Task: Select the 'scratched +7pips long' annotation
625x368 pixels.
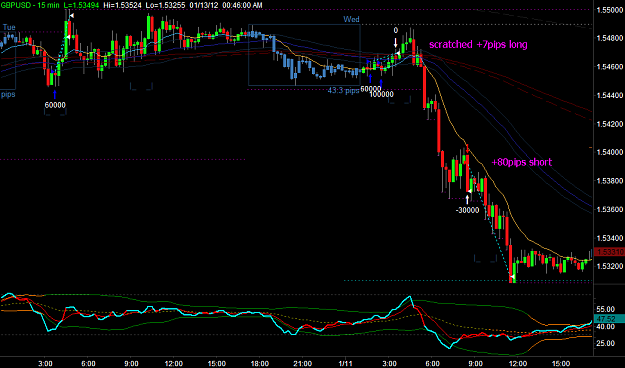Action: (x=478, y=44)
